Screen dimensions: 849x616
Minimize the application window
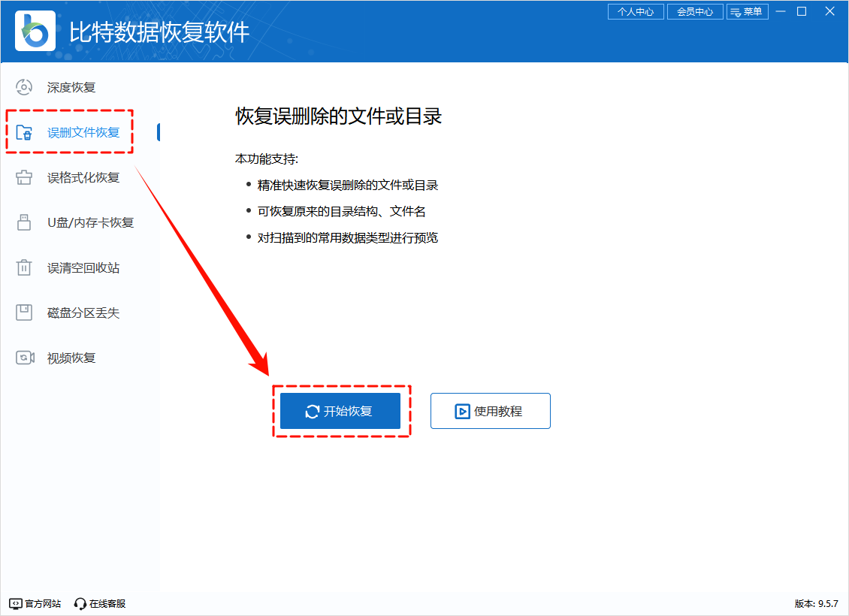pyautogui.click(x=780, y=11)
